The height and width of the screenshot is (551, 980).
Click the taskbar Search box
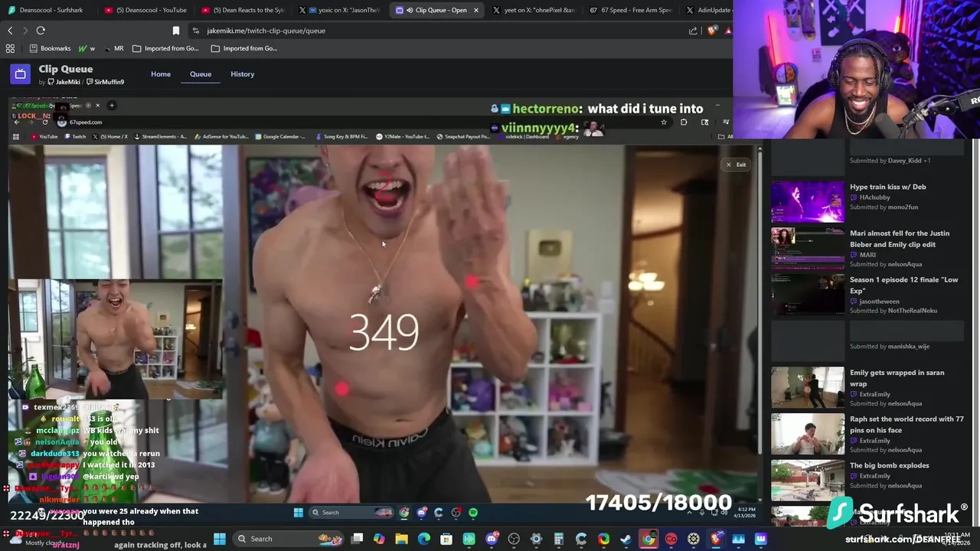click(x=287, y=539)
